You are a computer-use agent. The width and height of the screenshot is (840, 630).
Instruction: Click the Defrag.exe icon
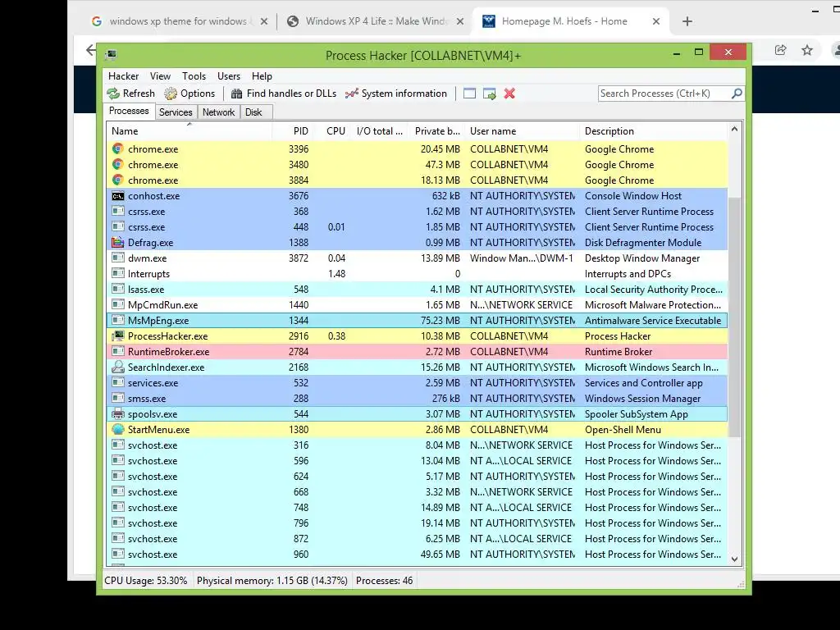coord(118,242)
